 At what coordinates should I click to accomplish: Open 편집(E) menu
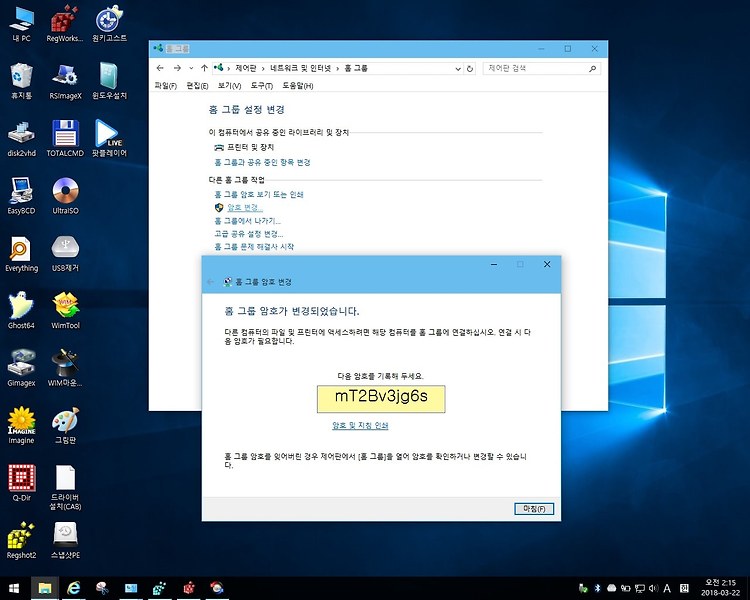coord(197,86)
